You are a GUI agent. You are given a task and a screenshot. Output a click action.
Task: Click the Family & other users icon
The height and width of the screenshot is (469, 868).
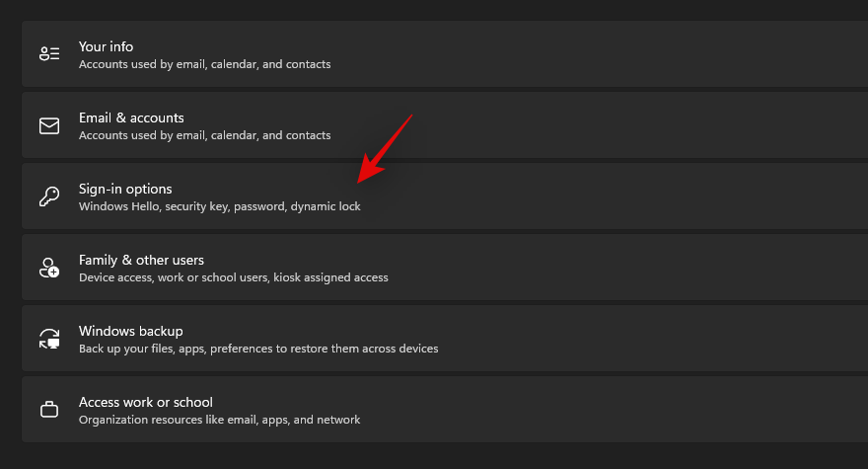click(x=49, y=268)
